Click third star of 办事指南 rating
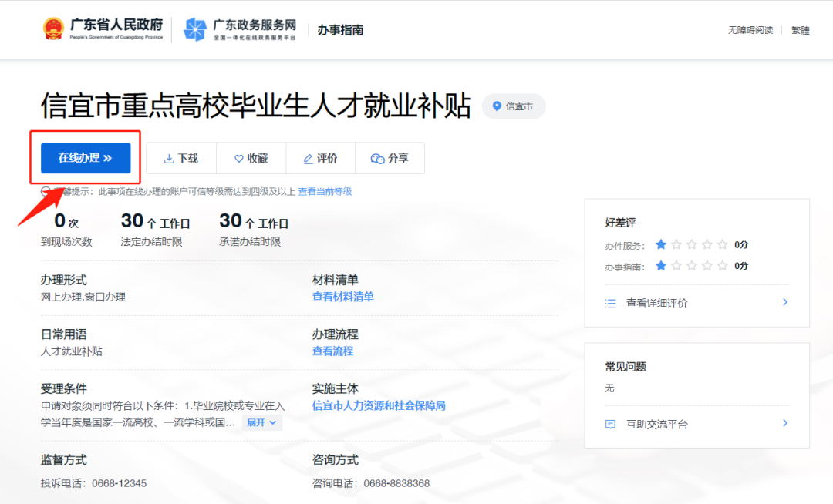 (692, 266)
